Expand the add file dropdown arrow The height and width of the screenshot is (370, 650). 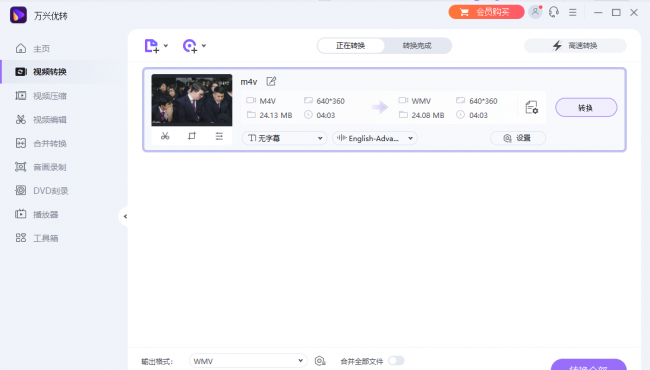point(166,46)
